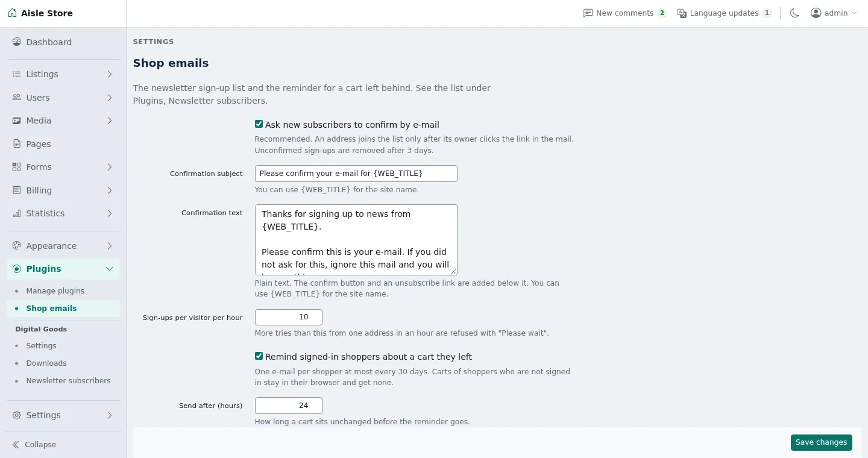This screenshot has width=868, height=458.
Task: Click the Save changes button
Action: point(821,442)
